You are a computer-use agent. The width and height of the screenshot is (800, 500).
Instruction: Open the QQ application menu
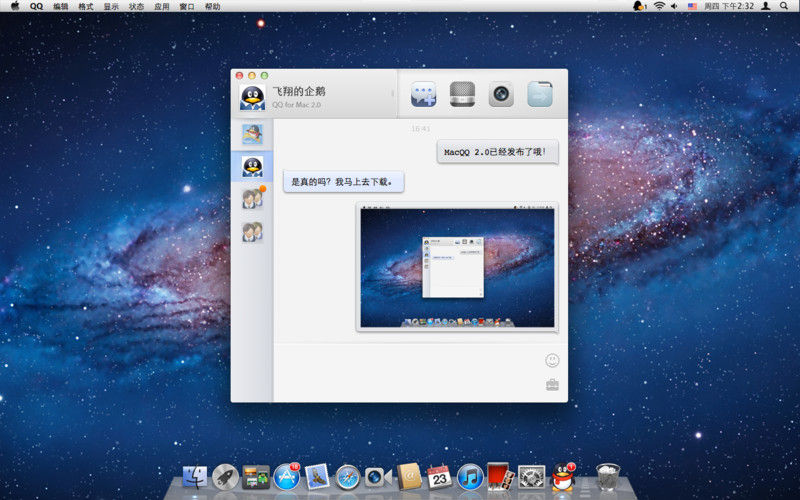tap(36, 6)
